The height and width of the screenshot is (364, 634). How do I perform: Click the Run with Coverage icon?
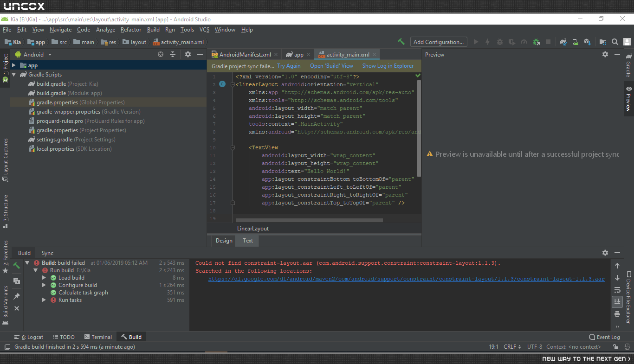[x=511, y=42]
